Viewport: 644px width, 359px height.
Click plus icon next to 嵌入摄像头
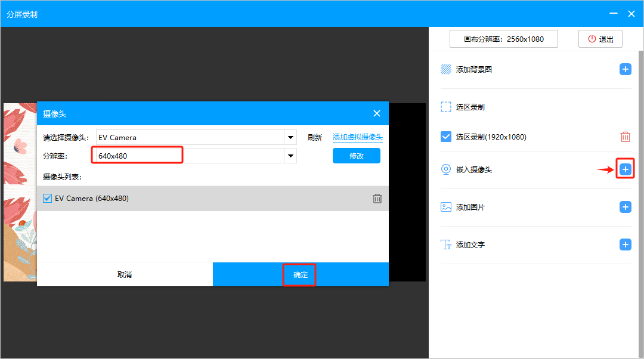point(625,170)
